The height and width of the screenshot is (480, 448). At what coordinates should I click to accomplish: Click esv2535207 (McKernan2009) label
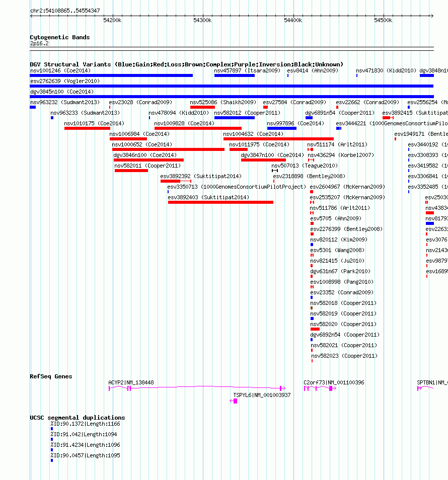pos(347,197)
